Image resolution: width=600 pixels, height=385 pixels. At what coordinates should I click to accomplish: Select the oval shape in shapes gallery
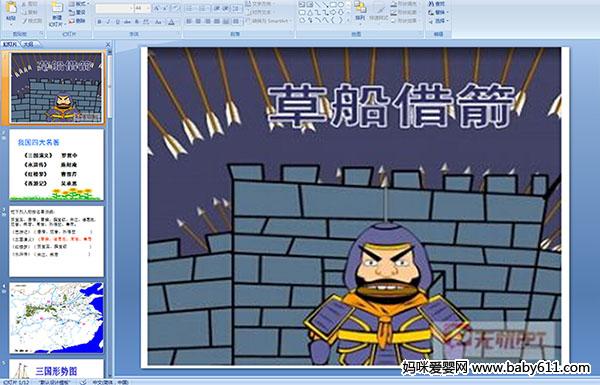341,5
